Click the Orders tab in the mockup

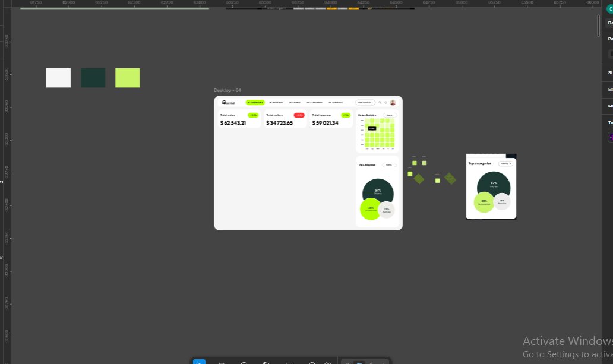point(295,103)
